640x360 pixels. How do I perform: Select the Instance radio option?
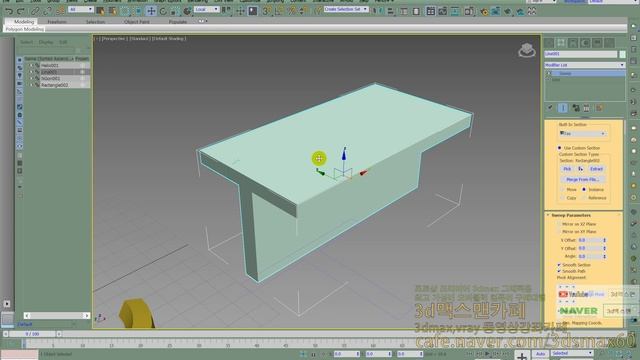coord(584,189)
